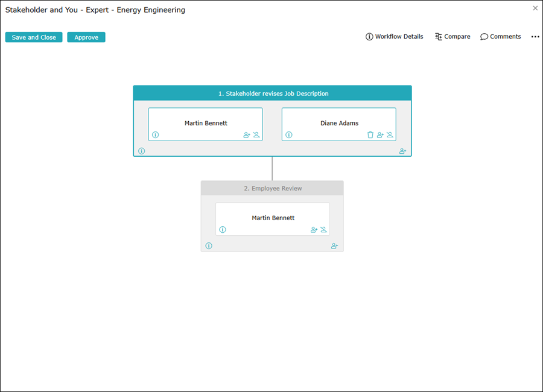This screenshot has height=392, width=543.
Task: Open the Stakeholder revises stage footer info icon
Action: pyautogui.click(x=142, y=151)
